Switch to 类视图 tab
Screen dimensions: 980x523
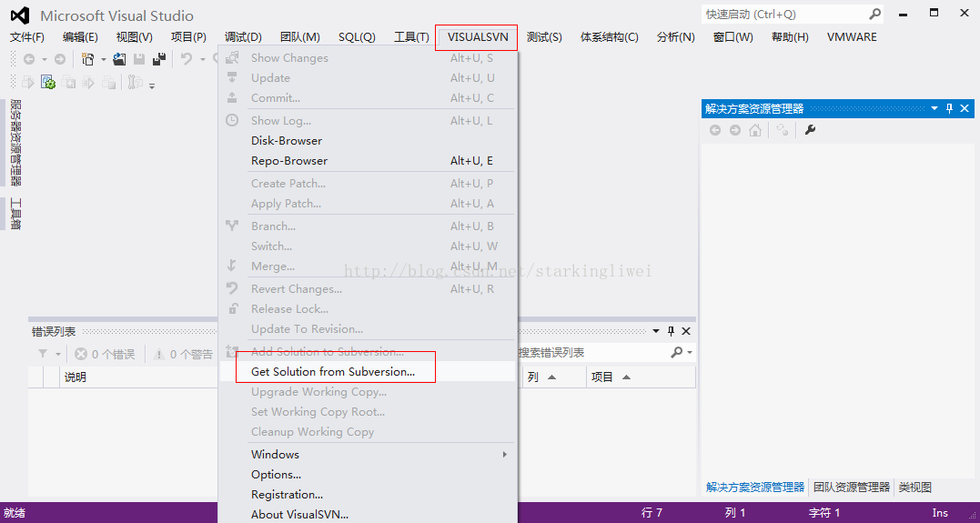coord(915,488)
